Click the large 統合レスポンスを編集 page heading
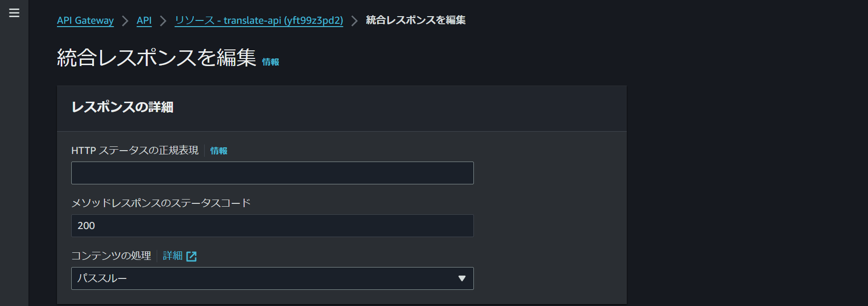The width and height of the screenshot is (868, 306). pyautogui.click(x=157, y=58)
